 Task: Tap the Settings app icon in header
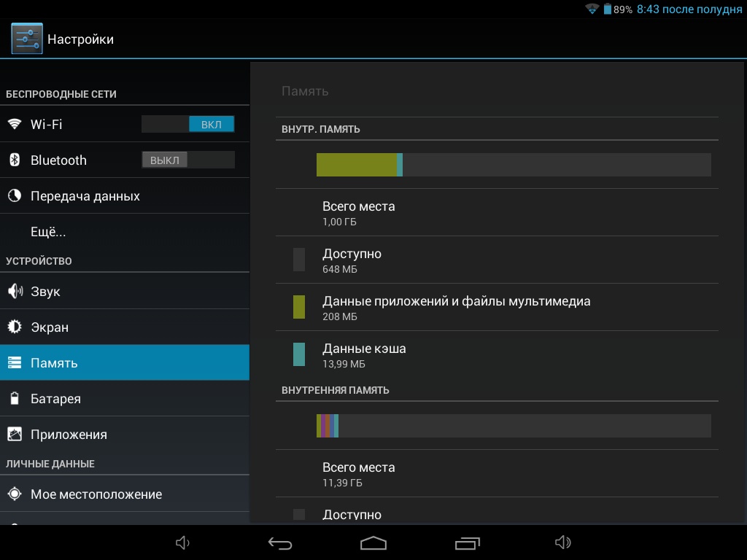point(27,39)
